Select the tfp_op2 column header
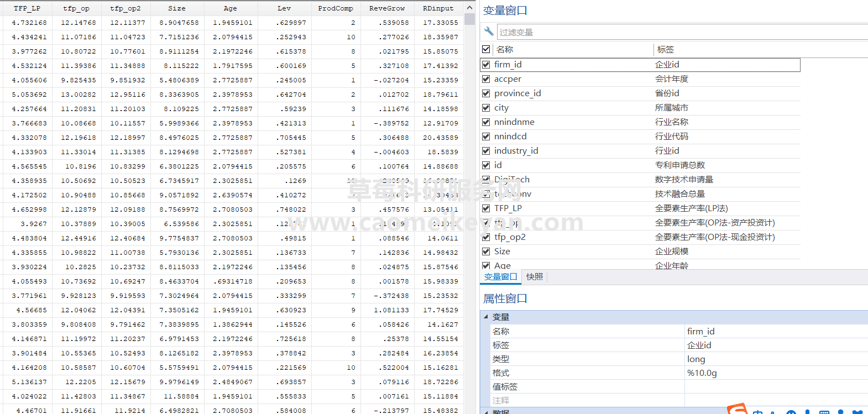Image resolution: width=868 pixels, height=414 pixels. click(126, 8)
